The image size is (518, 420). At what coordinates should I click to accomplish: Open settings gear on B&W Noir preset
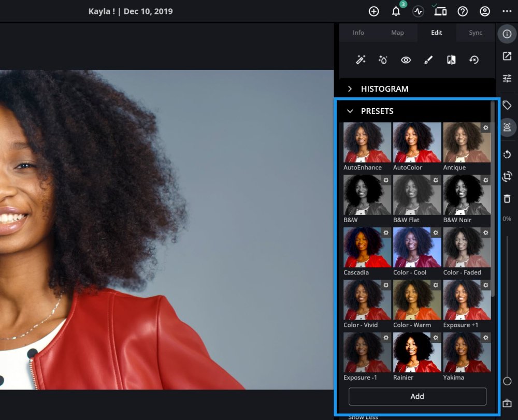coord(485,180)
